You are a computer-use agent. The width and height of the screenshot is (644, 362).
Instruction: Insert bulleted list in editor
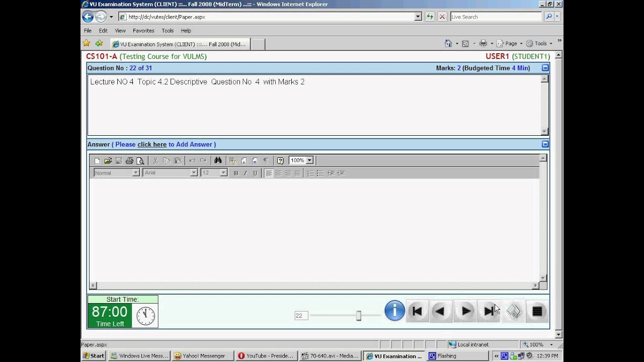coord(320,173)
